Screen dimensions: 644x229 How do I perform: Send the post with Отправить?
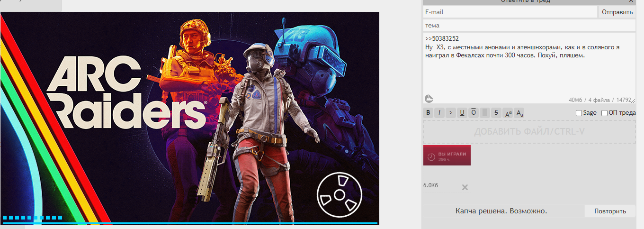pos(617,12)
